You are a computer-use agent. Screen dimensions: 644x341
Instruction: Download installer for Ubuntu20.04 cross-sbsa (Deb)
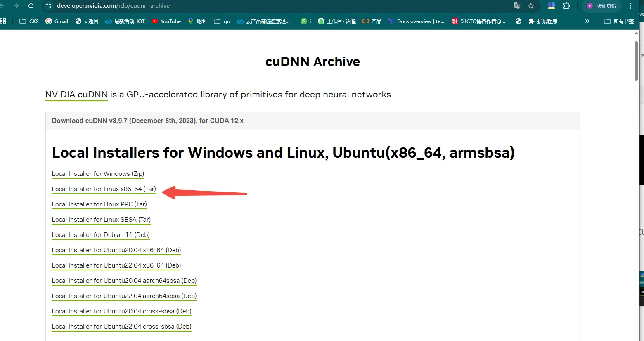(122, 311)
